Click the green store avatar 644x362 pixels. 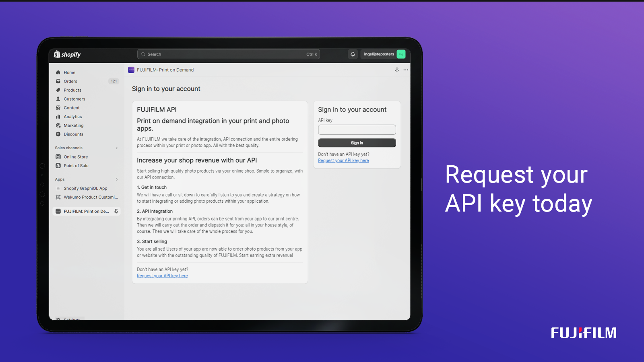[x=401, y=54]
